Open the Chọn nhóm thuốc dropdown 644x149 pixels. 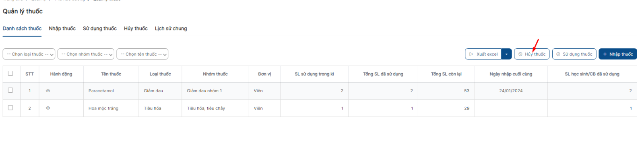(86, 54)
